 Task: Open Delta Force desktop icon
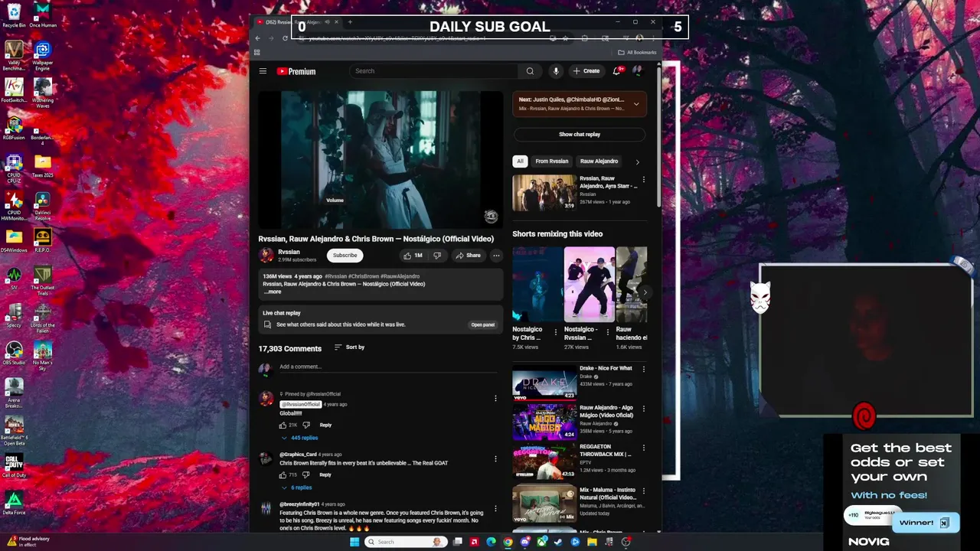click(14, 503)
